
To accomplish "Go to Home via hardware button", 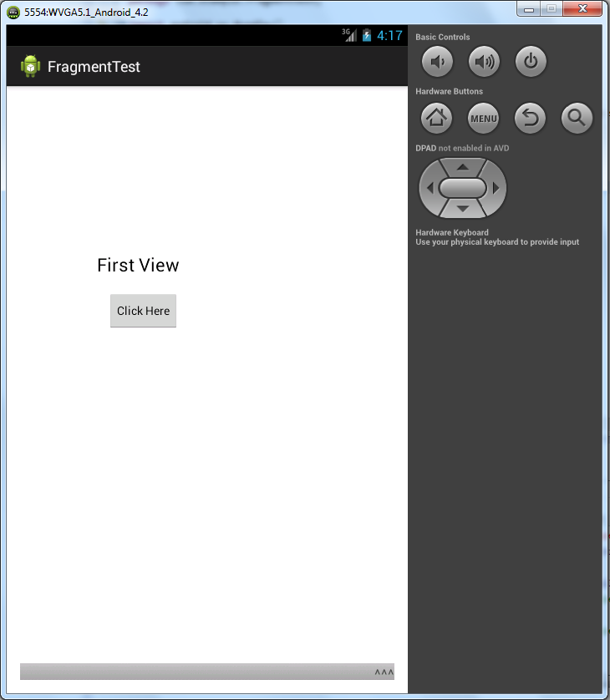I will [436, 119].
